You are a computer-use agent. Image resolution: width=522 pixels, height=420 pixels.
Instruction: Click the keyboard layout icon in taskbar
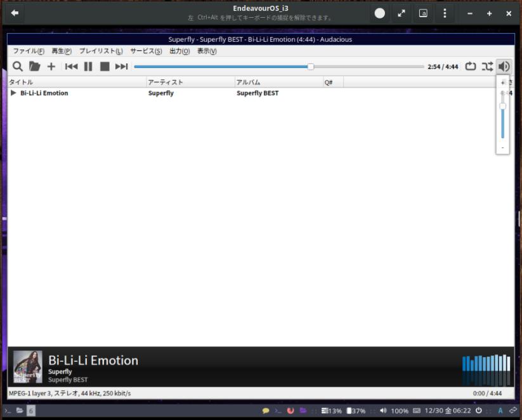tap(417, 410)
